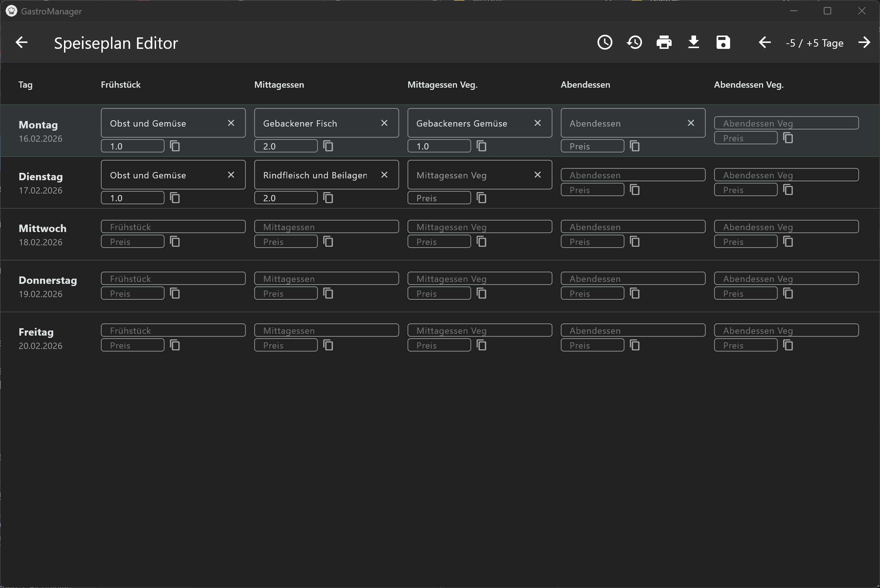The image size is (880, 588).
Task: Download the meal plan via download icon
Action: [x=693, y=43]
